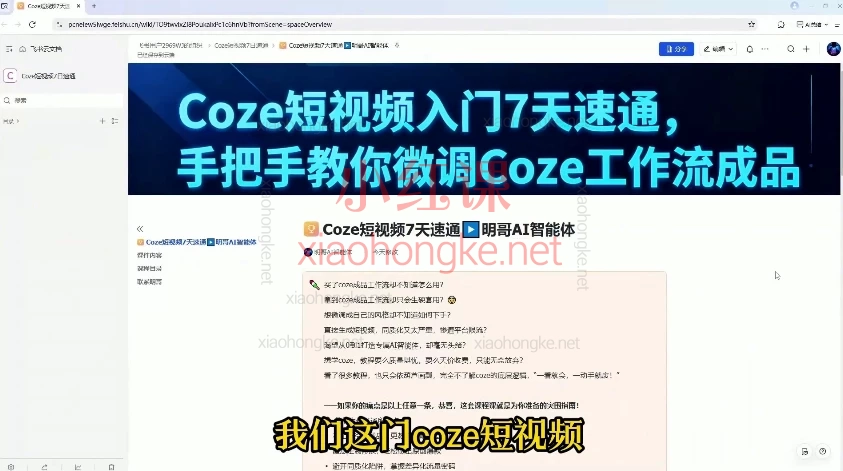Toggle the Feishu sidebar collapse icon
Viewport: 843px width, 471px height.
(x=9, y=49)
